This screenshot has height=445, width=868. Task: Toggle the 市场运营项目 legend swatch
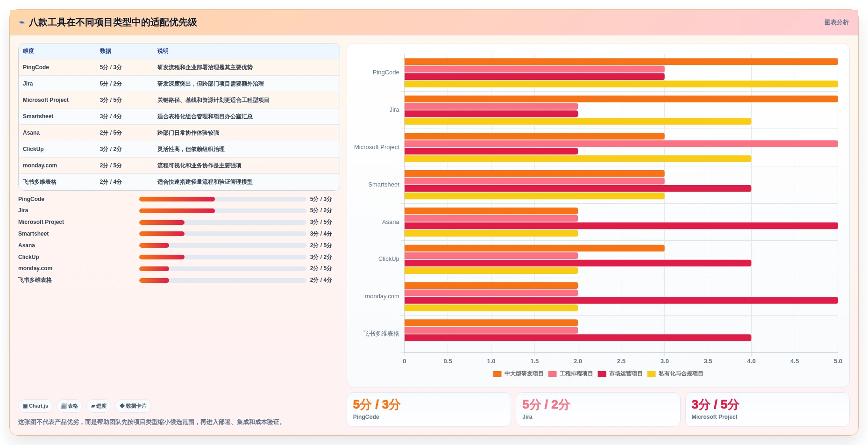pyautogui.click(x=602, y=374)
